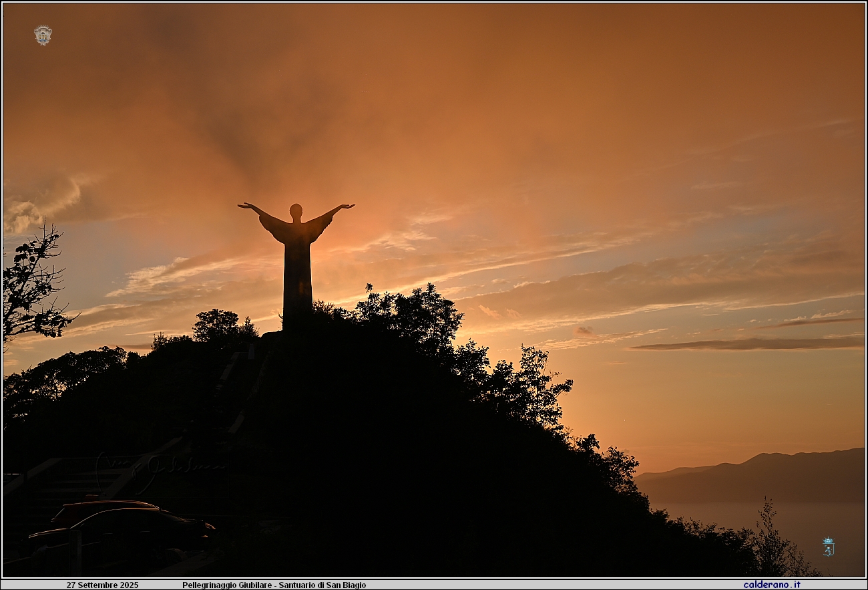This screenshot has width=868, height=590.
Task: Click the statue's robe body
Action: tap(297, 274)
